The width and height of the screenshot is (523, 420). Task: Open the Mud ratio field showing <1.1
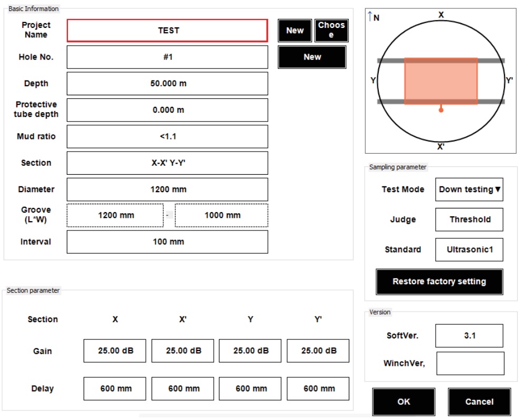click(x=168, y=137)
